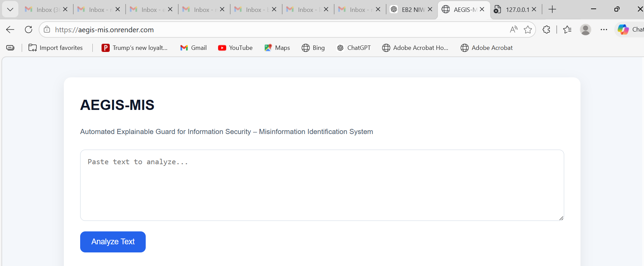The image size is (644, 266).
Task: Open the Extensions puzzle icon
Action: pyautogui.click(x=546, y=30)
